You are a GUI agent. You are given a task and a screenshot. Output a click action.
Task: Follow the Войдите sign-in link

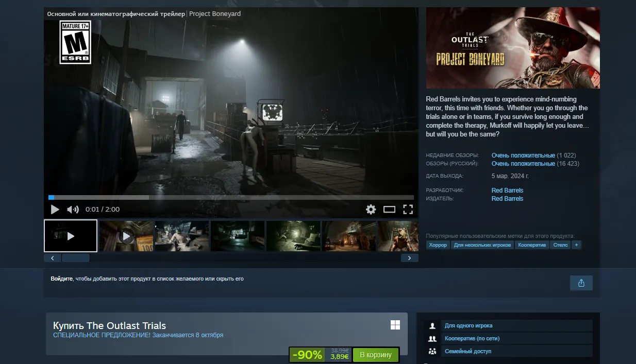pyautogui.click(x=62, y=279)
